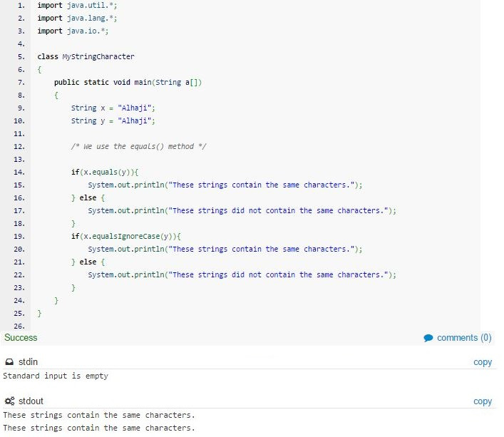This screenshot has width=504, height=437.
Task: Click the stdout gears icon
Action: coord(10,401)
